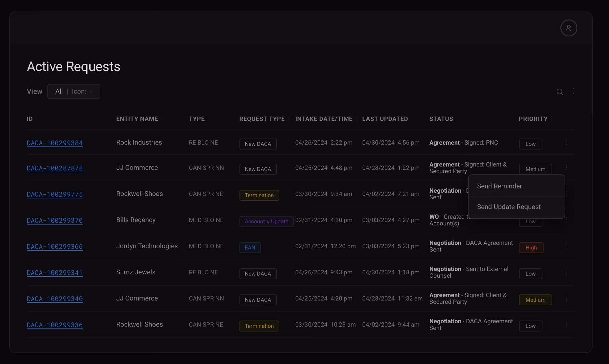This screenshot has width=609, height=364.
Task: Click intake date 04/26/2024 2:22 pm
Action: [x=324, y=143]
